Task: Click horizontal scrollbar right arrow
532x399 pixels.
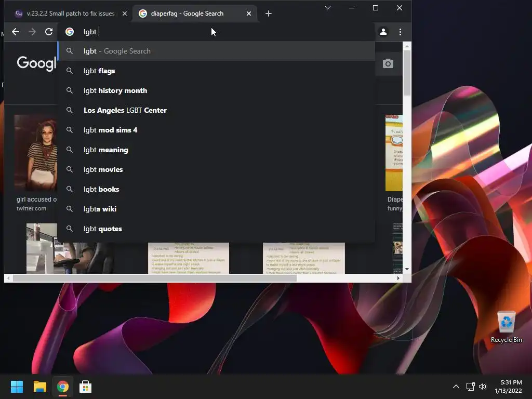Action: click(x=398, y=278)
